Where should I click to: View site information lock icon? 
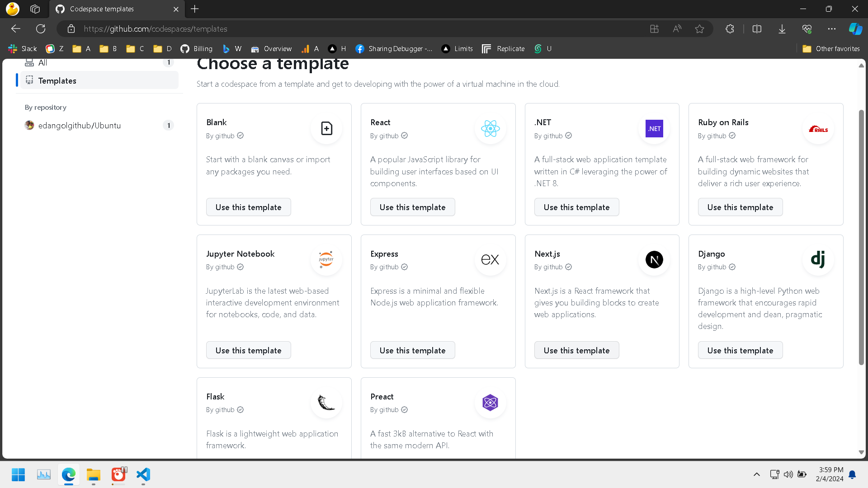pos(71,29)
